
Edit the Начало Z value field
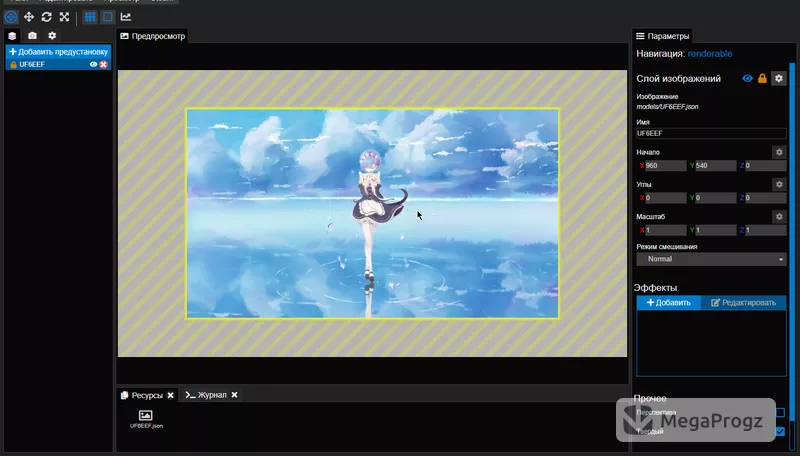pyautogui.click(x=765, y=166)
